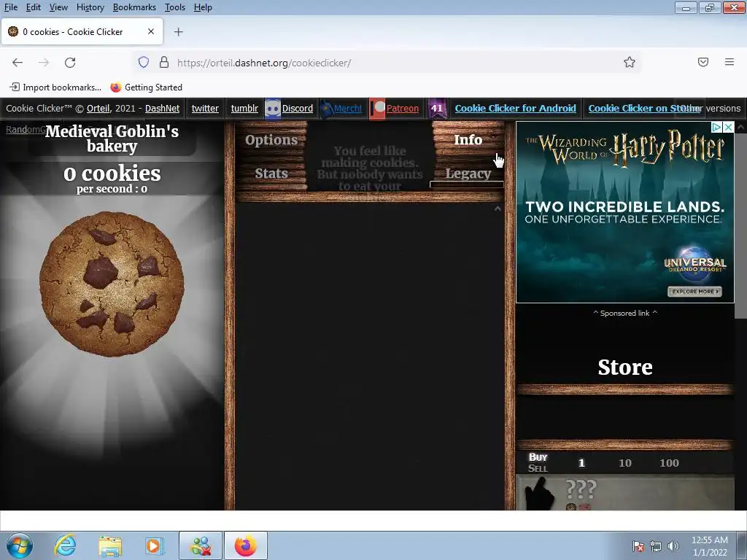The width and height of the screenshot is (747, 560).
Task: Click the volume speaker tray icon
Action: [x=673, y=546]
